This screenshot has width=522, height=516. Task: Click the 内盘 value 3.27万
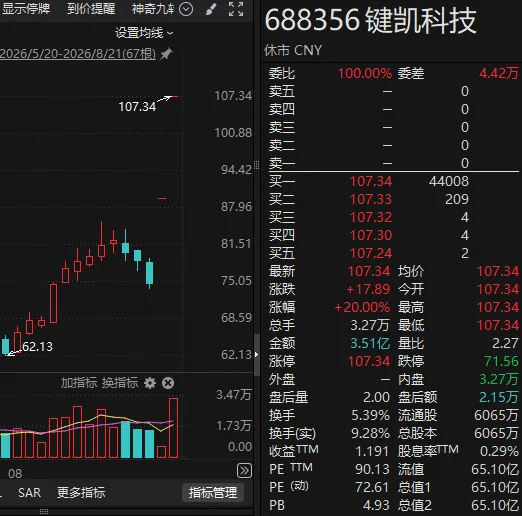(499, 379)
